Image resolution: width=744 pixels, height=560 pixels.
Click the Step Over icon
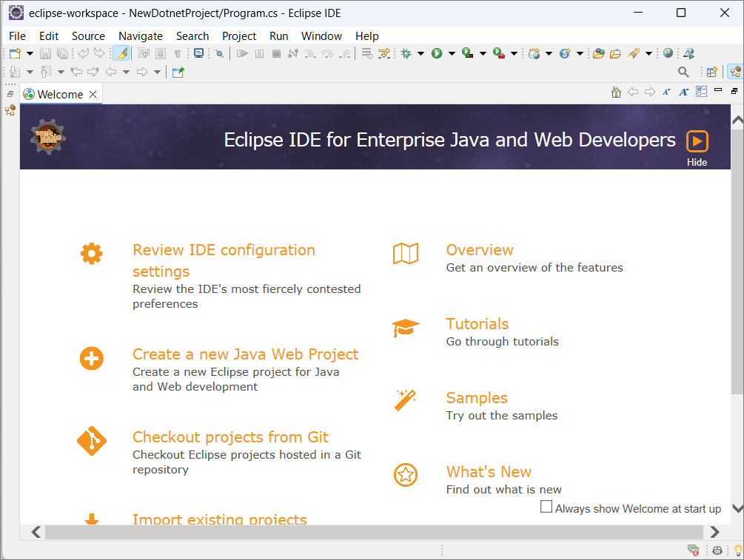pyautogui.click(x=327, y=53)
